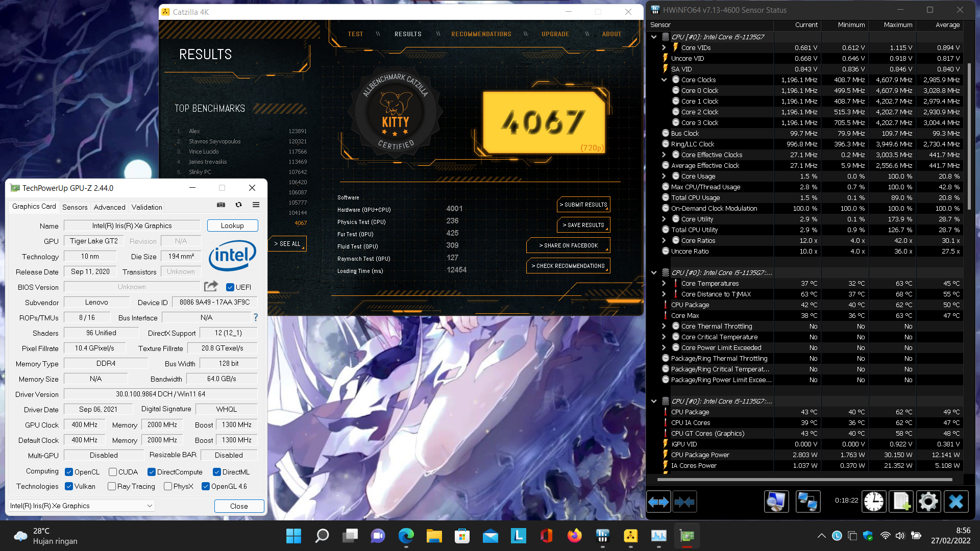Viewport: 980px width, 551px height.
Task: Click HWiNFO log file save icon
Action: (901, 502)
